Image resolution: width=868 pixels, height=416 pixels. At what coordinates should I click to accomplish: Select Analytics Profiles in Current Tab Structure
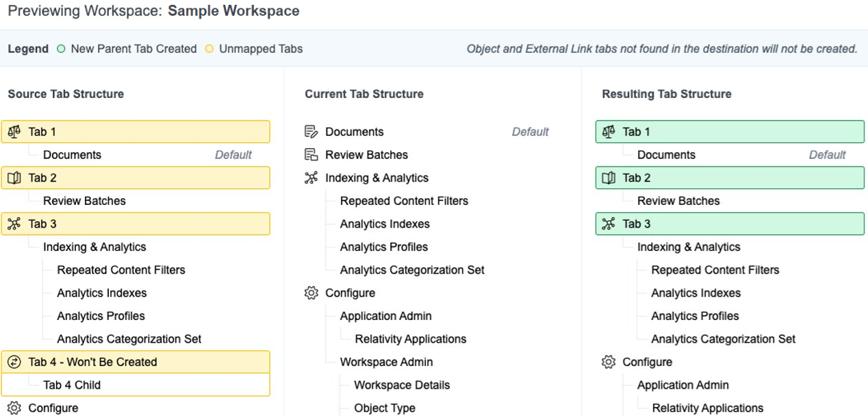[384, 247]
